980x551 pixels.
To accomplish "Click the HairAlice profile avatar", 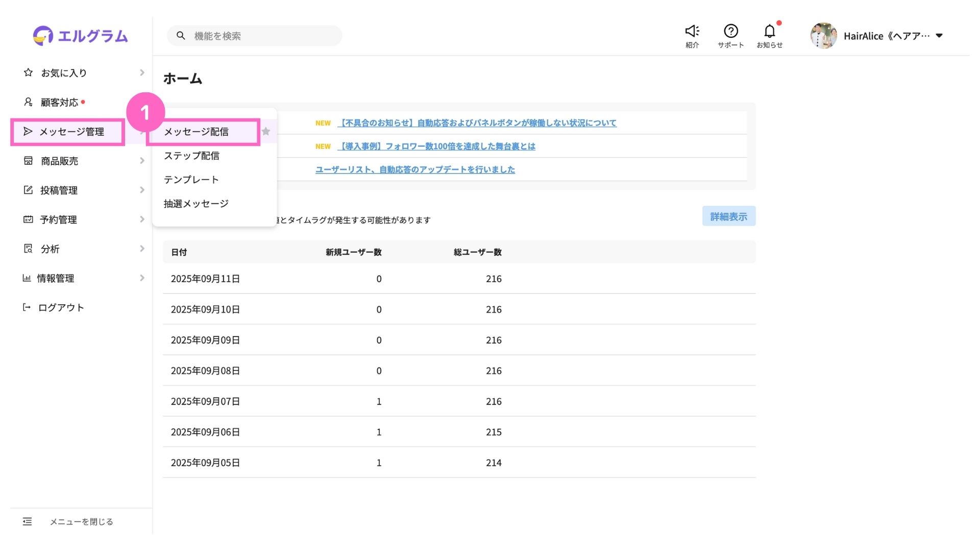I will point(823,36).
